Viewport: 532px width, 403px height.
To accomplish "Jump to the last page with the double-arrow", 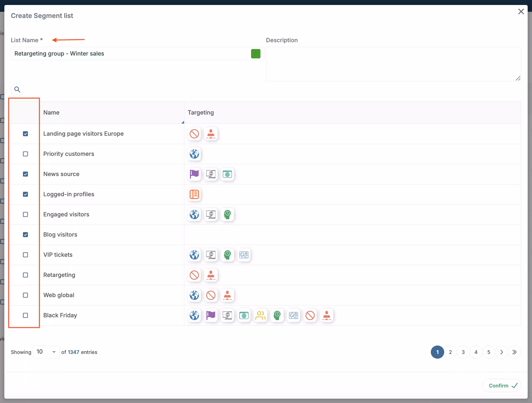I will [x=515, y=352].
